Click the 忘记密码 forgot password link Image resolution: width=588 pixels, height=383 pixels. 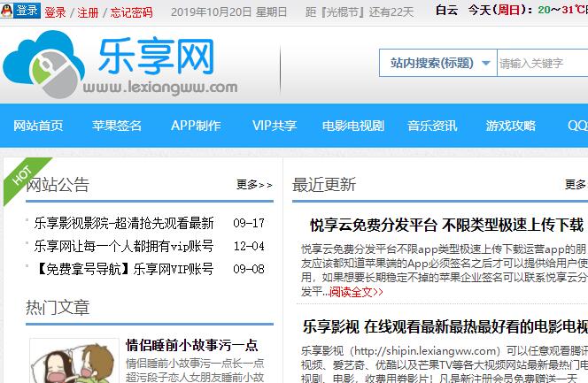[131, 12]
